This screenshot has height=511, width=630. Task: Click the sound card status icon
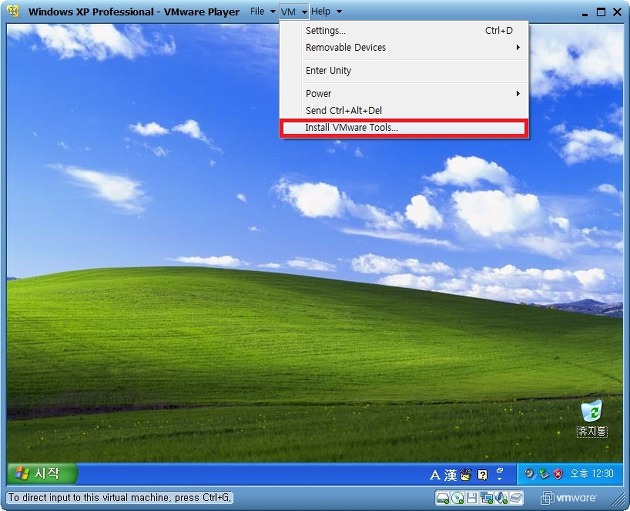(x=501, y=498)
